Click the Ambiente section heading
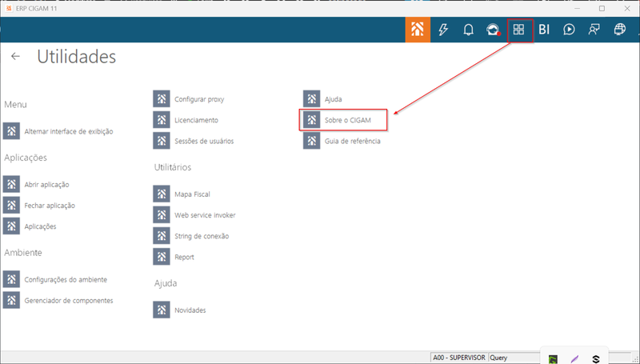The width and height of the screenshot is (640, 364). 23,253
